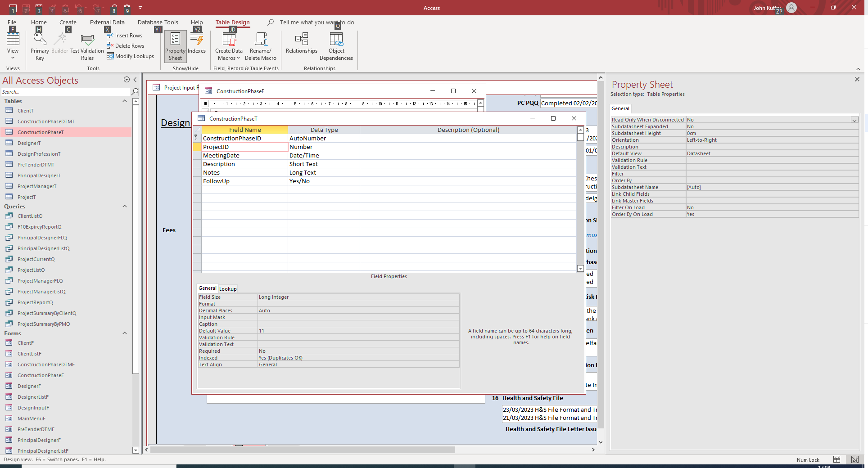The height and width of the screenshot is (468, 868).
Task: Select the Primary Key tool
Action: [x=39, y=44]
